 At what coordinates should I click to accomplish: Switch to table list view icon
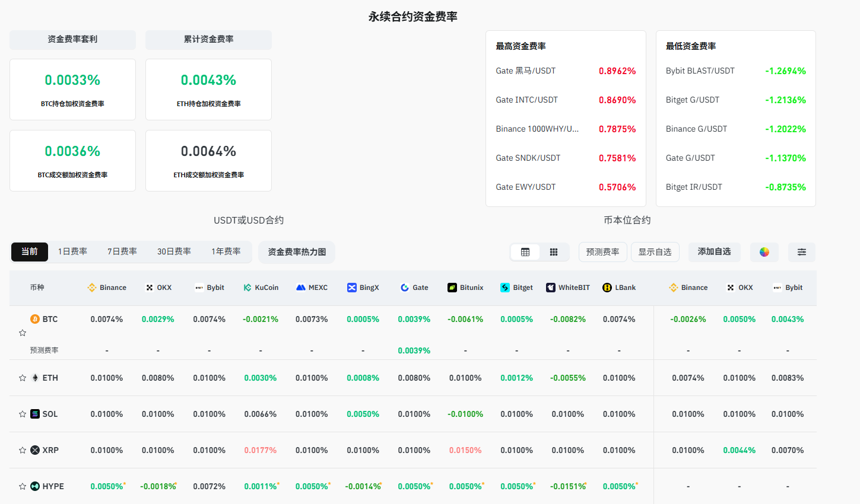pyautogui.click(x=525, y=252)
